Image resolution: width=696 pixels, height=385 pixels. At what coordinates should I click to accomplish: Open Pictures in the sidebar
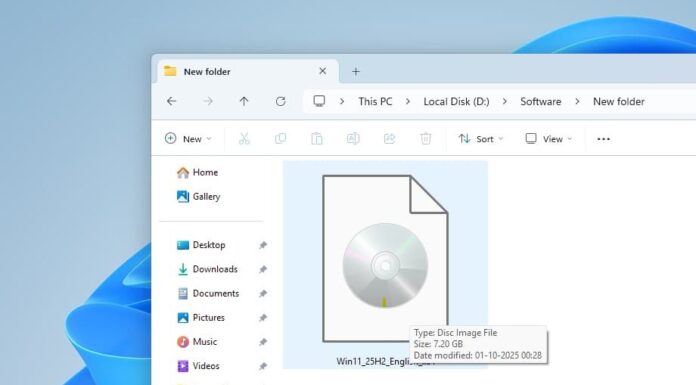click(x=201, y=318)
